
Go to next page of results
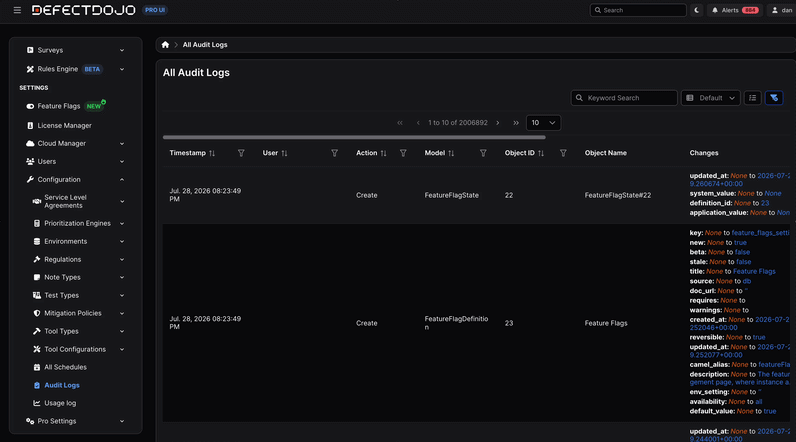[498, 123]
